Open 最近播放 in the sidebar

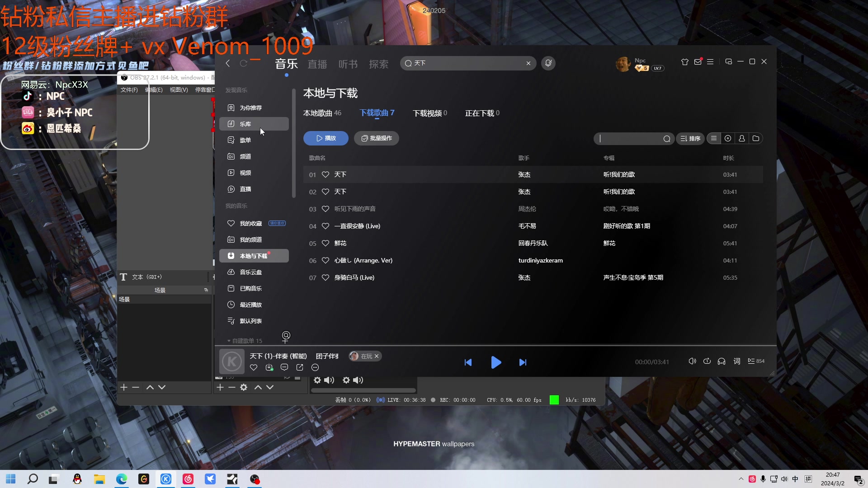coord(254,305)
